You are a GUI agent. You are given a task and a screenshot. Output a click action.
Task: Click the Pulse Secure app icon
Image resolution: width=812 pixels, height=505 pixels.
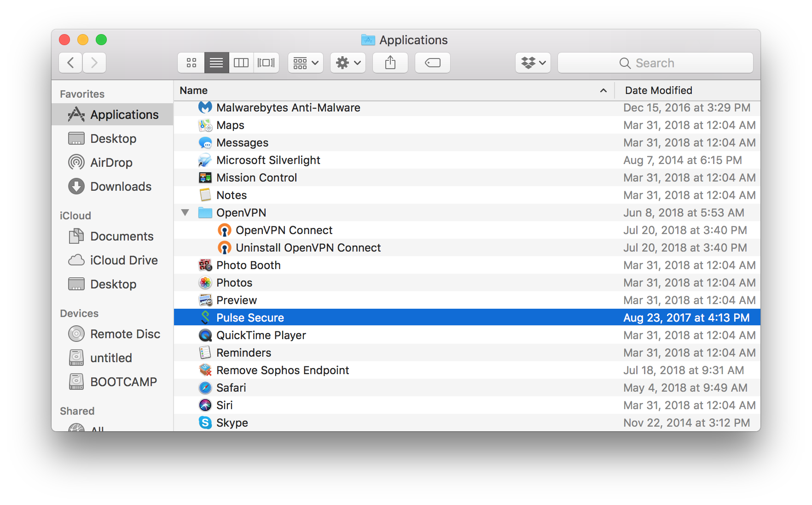205,318
